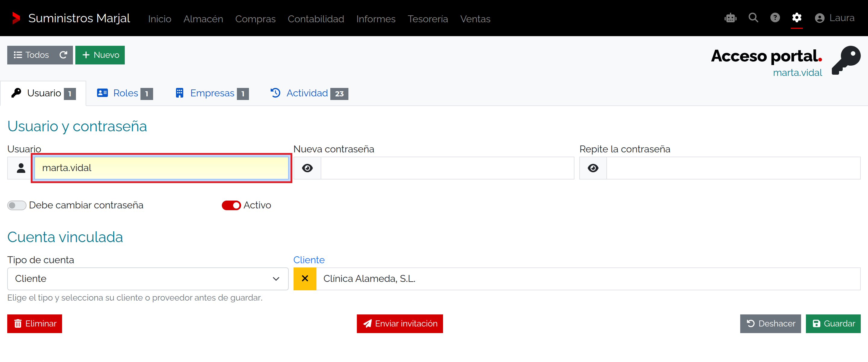
Task: Click the Suministros Marjal red logo icon
Action: pos(16,18)
